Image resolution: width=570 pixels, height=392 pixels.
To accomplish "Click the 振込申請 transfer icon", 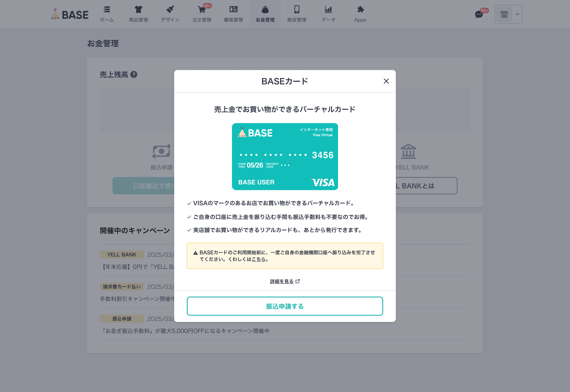I will pyautogui.click(x=161, y=151).
